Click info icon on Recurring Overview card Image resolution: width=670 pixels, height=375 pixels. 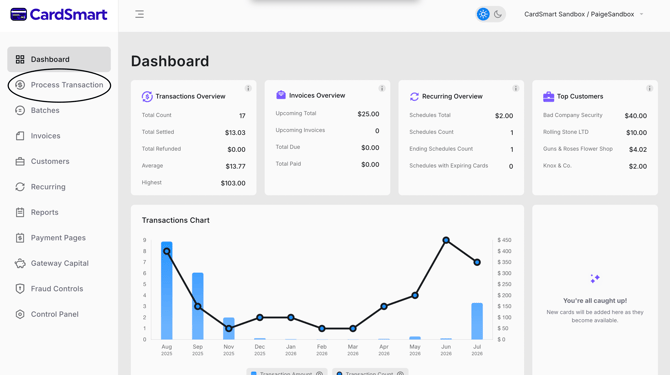(x=516, y=88)
